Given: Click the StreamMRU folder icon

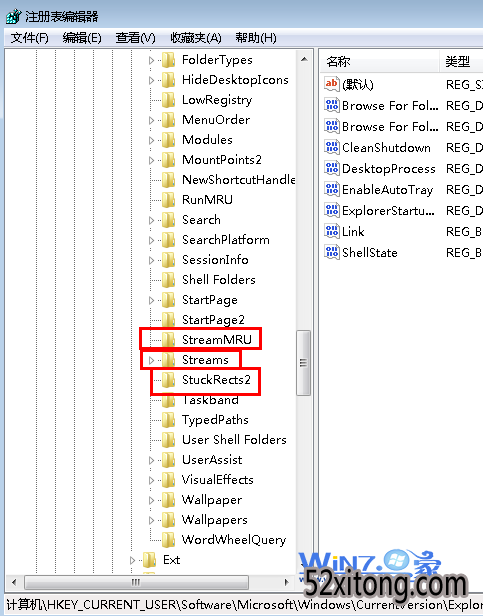Looking at the screenshot, I should pos(169,340).
